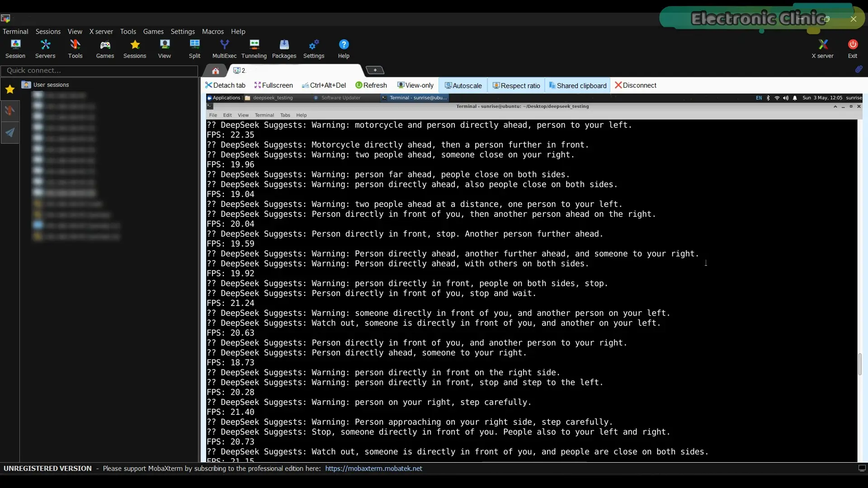Click the terminal window icon in remote titlebar
The width and height of the screenshot is (868, 488).
click(210, 107)
